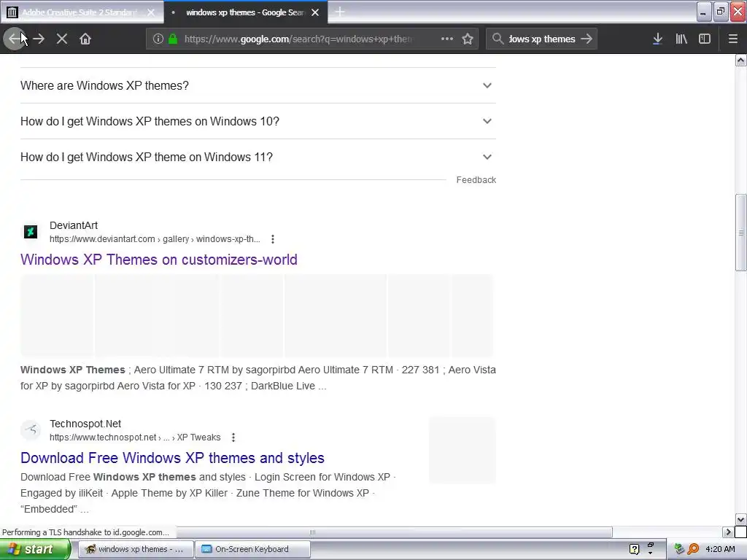Open Windows XP Themes on customizers-world
The image size is (747, 560).
158,260
